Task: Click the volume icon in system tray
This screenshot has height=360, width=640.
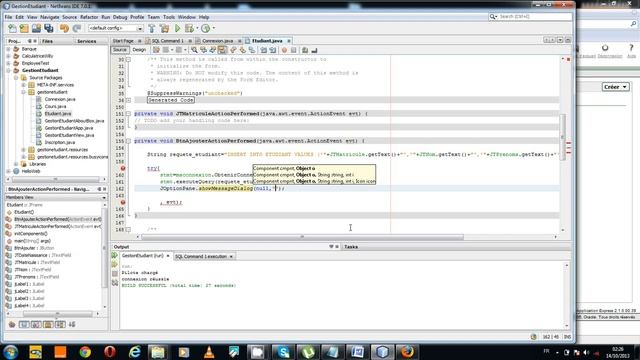Action: (586, 352)
